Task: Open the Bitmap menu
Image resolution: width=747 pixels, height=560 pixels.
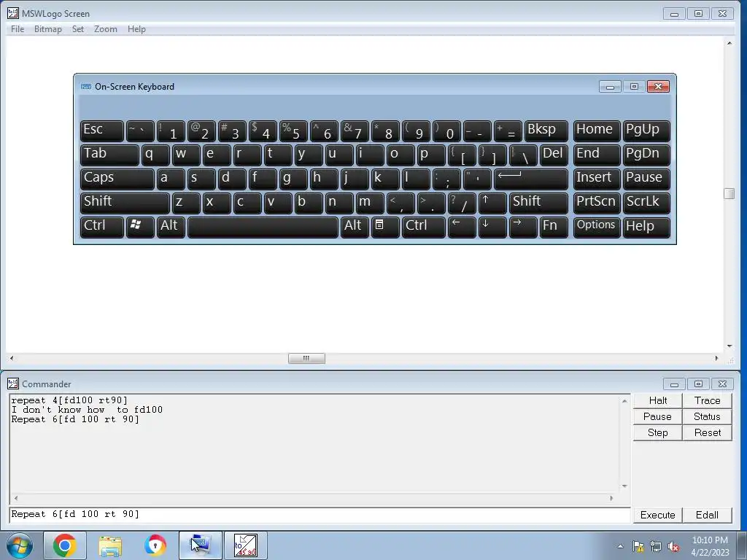Action: 48,29
